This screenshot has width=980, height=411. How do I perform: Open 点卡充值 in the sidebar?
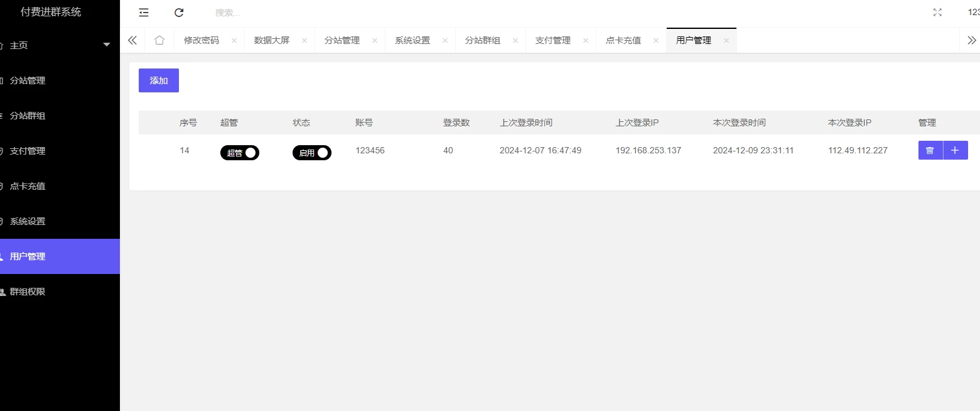click(x=28, y=186)
